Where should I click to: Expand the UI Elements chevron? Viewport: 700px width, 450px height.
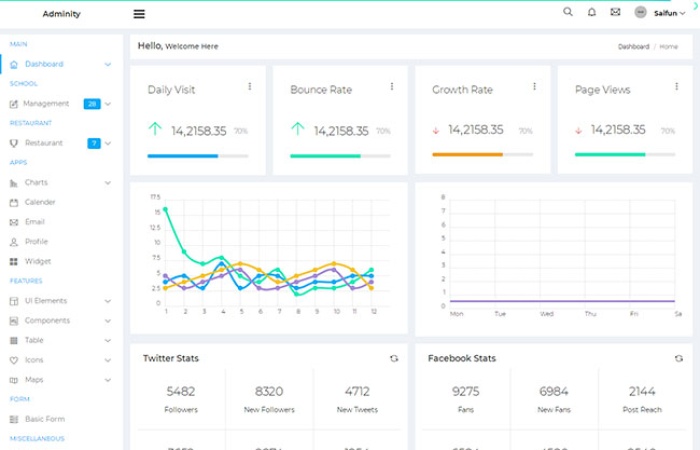point(108,301)
